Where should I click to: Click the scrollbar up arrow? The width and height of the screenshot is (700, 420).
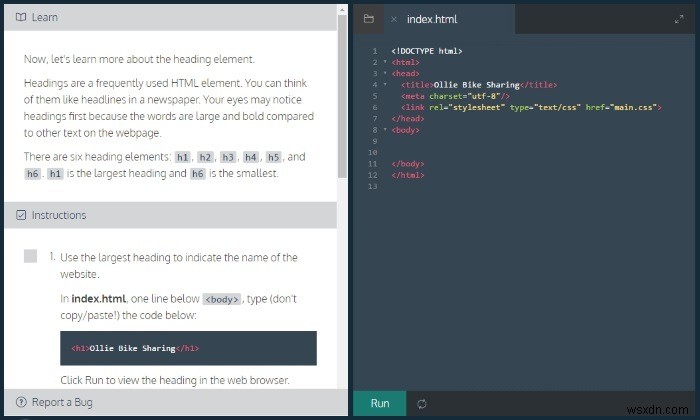click(342, 9)
